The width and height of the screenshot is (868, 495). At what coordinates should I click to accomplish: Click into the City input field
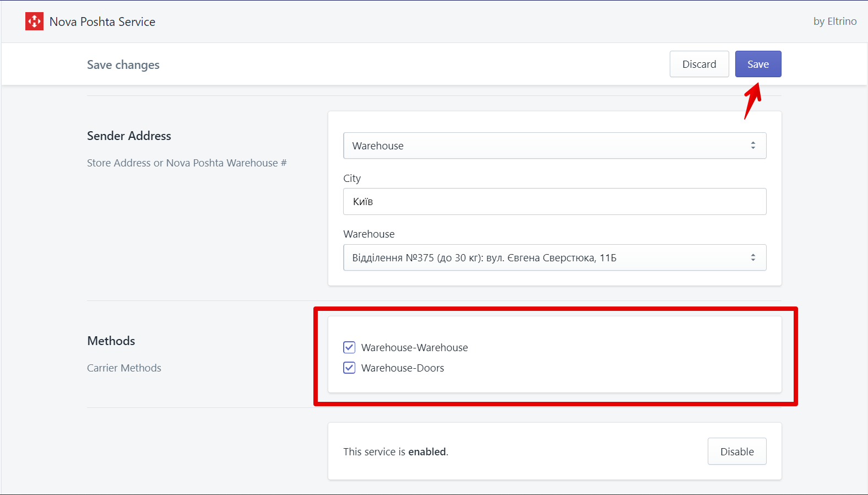[555, 202]
